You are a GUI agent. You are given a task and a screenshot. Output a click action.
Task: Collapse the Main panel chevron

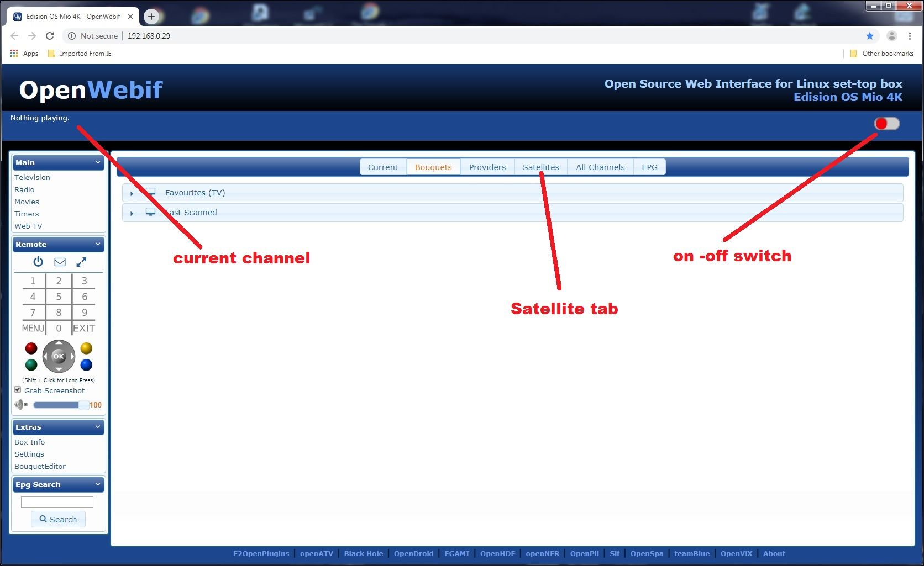pyautogui.click(x=98, y=162)
